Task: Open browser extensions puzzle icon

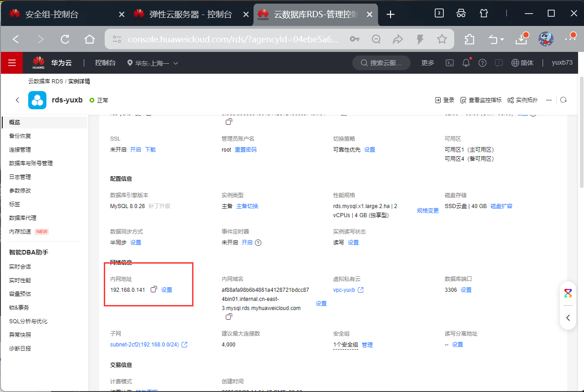Action: pyautogui.click(x=469, y=39)
